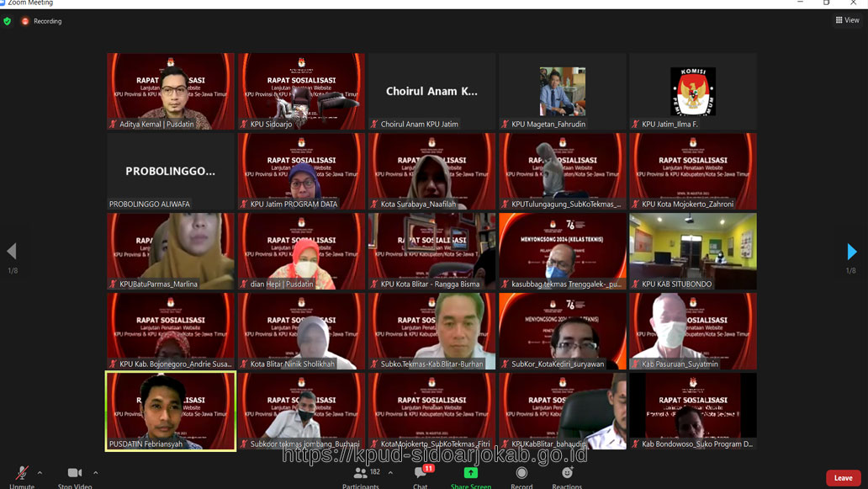The width and height of the screenshot is (868, 489).
Task: Open the Chat panel
Action: (x=421, y=475)
